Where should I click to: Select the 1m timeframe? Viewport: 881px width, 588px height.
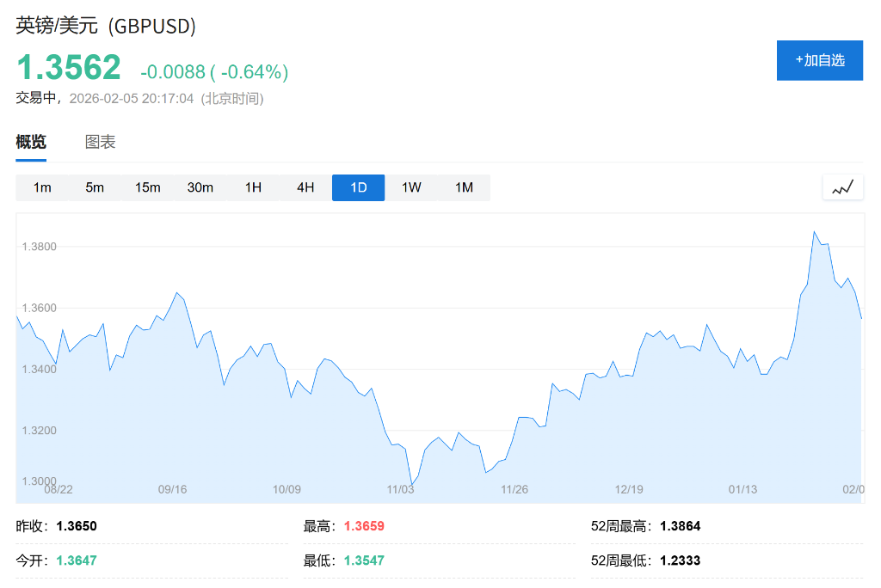[x=42, y=187]
